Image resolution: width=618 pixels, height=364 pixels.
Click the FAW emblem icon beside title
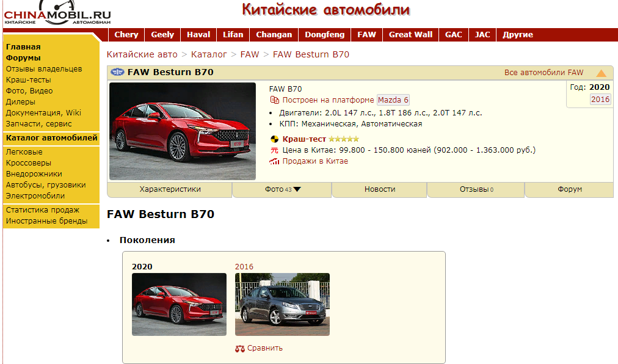(117, 72)
